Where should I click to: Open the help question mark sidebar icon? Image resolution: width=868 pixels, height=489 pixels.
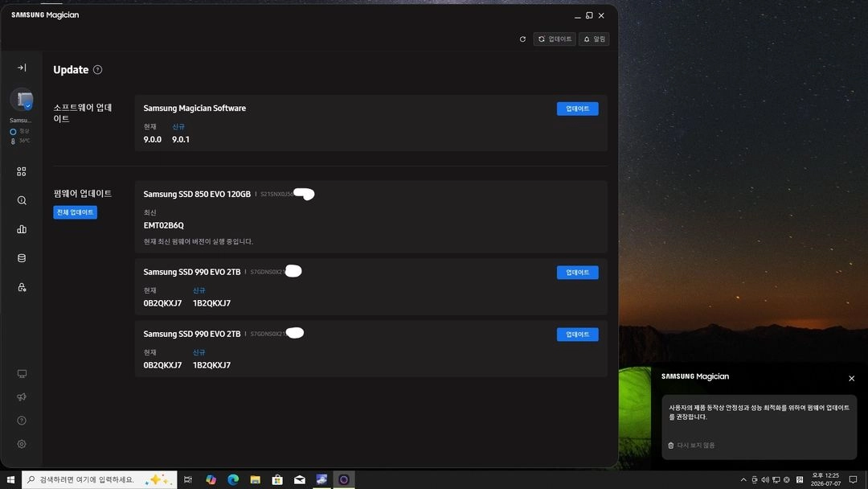(x=22, y=421)
